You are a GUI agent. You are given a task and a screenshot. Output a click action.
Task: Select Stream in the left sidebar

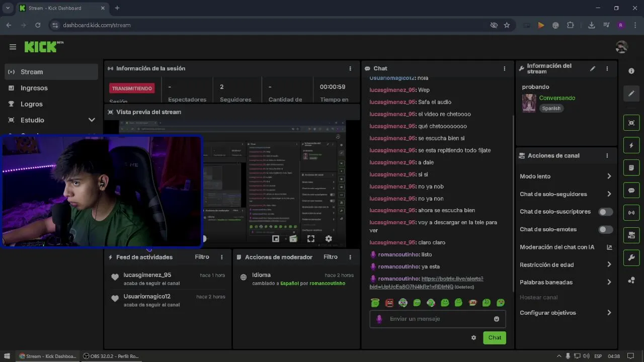[51, 72]
